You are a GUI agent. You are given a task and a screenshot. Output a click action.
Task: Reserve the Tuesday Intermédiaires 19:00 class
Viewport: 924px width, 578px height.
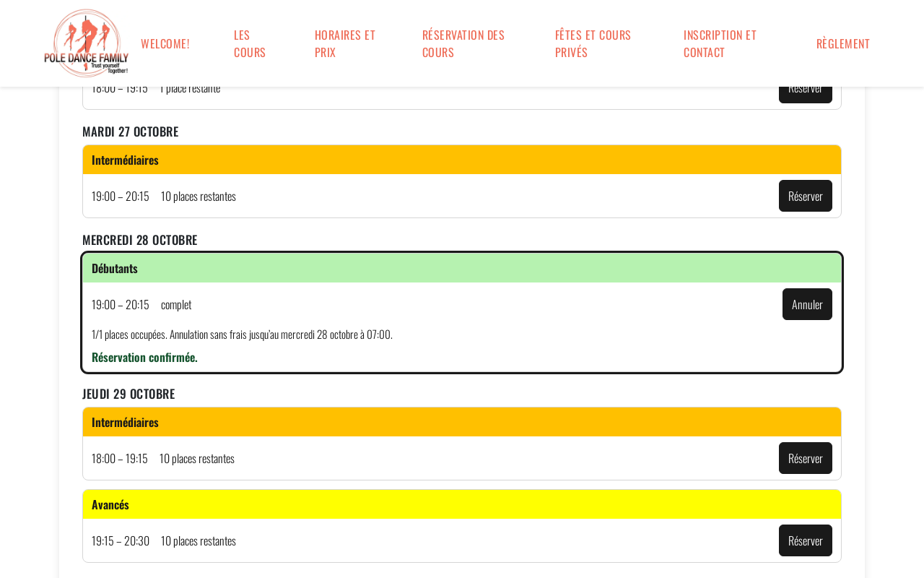[806, 196]
